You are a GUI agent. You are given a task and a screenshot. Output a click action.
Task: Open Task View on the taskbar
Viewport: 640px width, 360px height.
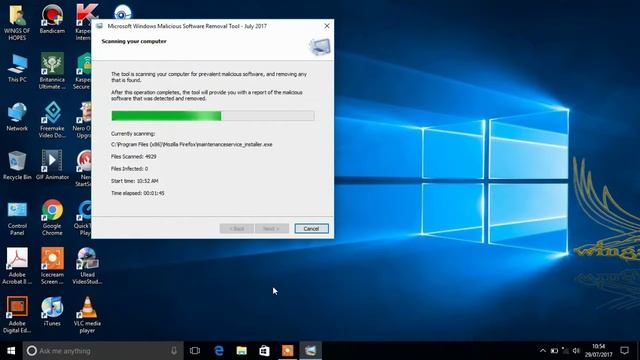[195, 351]
